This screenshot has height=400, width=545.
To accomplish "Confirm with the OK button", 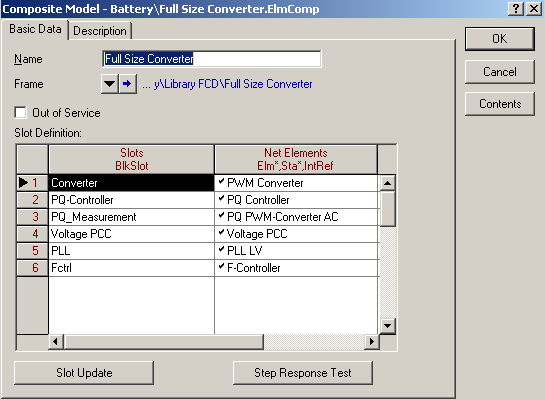I will [x=499, y=39].
